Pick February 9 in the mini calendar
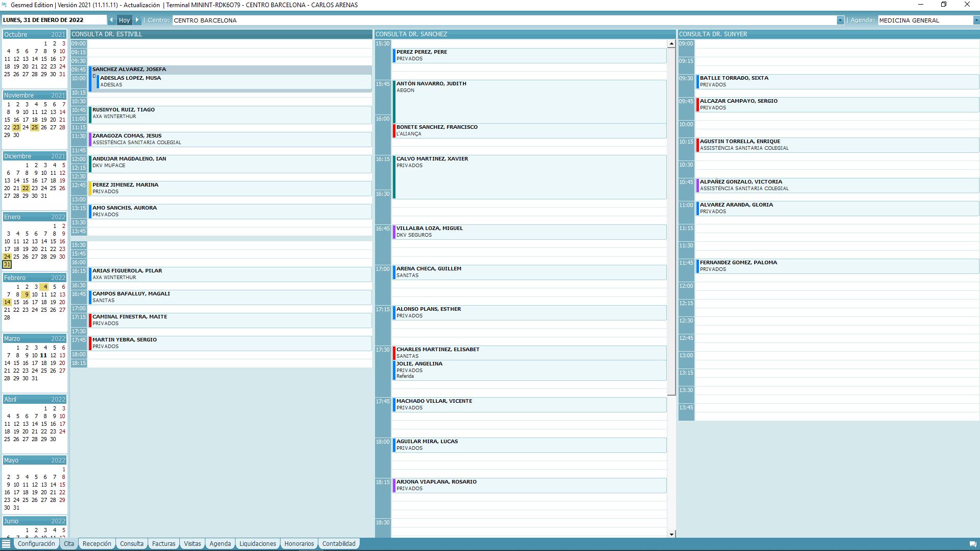The height and width of the screenshot is (551, 980). (26, 294)
